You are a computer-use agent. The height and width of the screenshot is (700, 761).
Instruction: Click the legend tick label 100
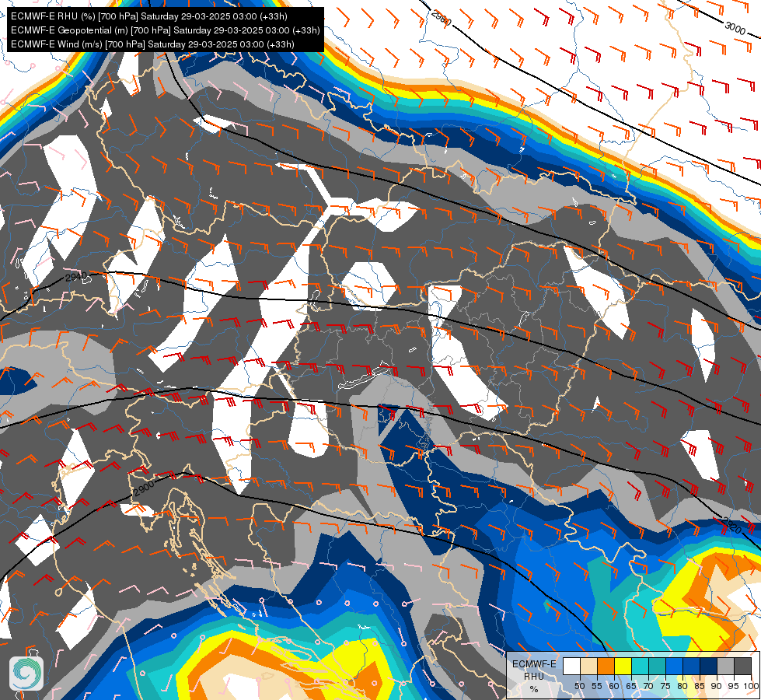751,686
